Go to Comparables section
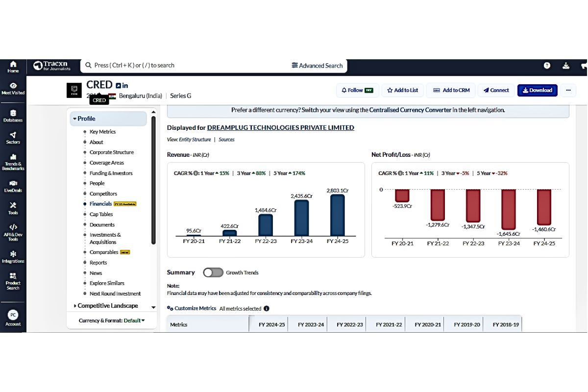The height and width of the screenshot is (392, 588). pos(104,252)
